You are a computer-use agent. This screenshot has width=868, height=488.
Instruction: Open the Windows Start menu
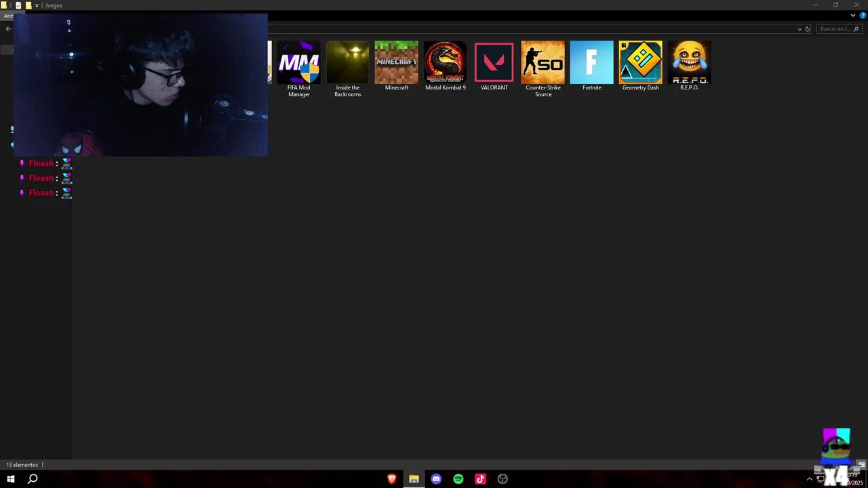click(11, 479)
